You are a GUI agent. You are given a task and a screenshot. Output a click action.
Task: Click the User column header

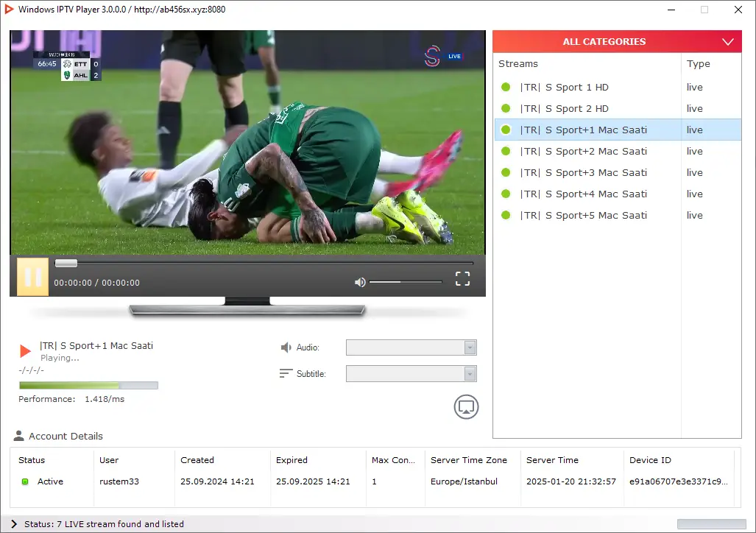109,460
